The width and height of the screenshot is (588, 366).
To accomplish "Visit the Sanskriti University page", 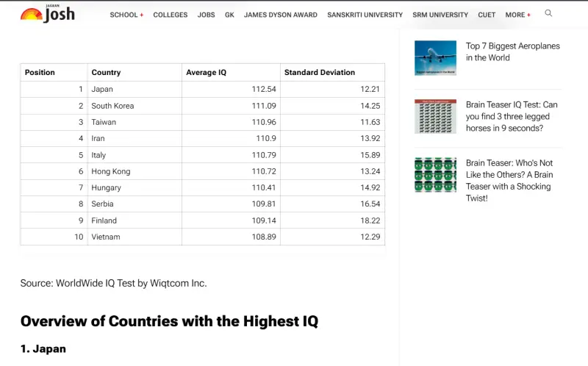I will pyautogui.click(x=365, y=15).
